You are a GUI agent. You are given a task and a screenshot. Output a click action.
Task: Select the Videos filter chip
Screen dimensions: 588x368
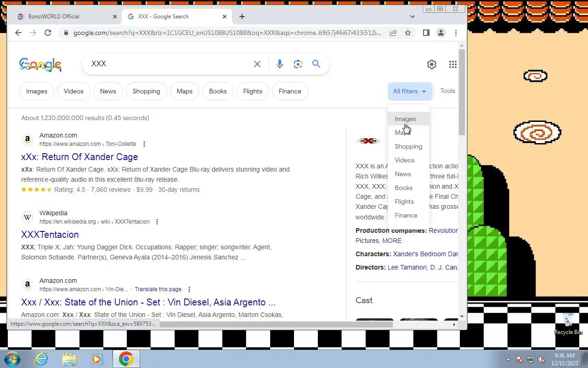pyautogui.click(x=73, y=91)
